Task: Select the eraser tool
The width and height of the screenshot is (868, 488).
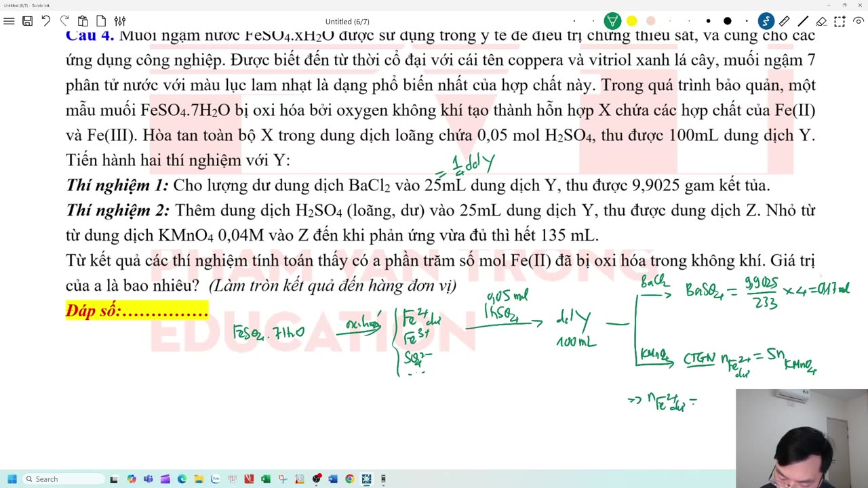Action: pos(821,21)
